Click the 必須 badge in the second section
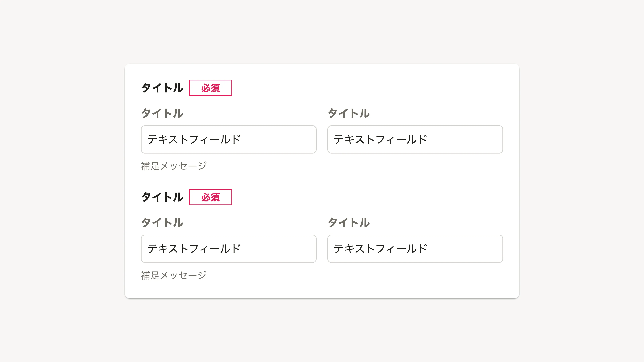The height and width of the screenshot is (362, 644). (210, 197)
